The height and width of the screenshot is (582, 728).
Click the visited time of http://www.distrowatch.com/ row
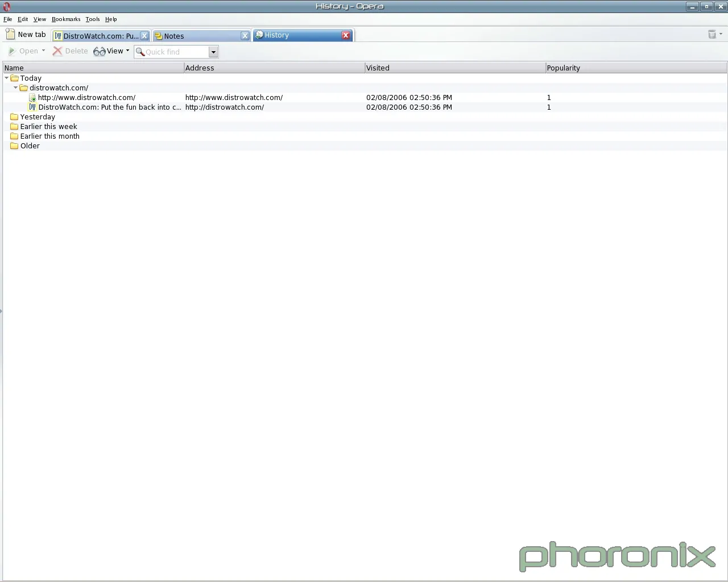coord(409,98)
